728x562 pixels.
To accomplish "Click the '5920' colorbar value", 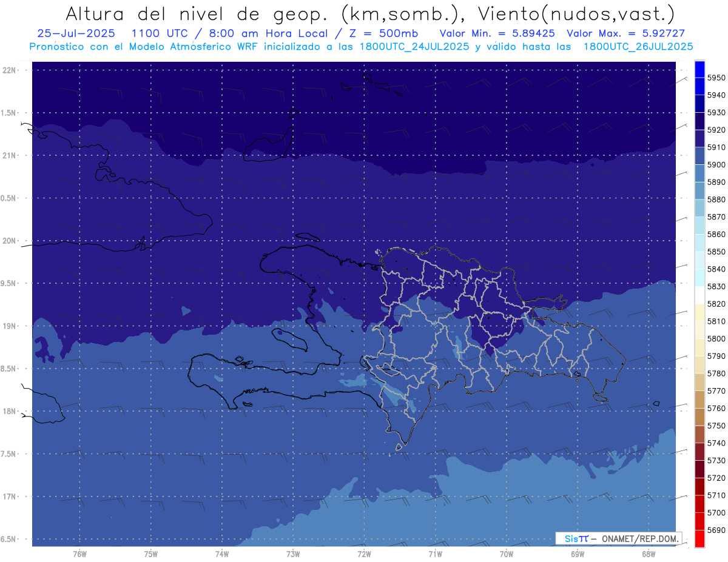I will pyautogui.click(x=716, y=130).
